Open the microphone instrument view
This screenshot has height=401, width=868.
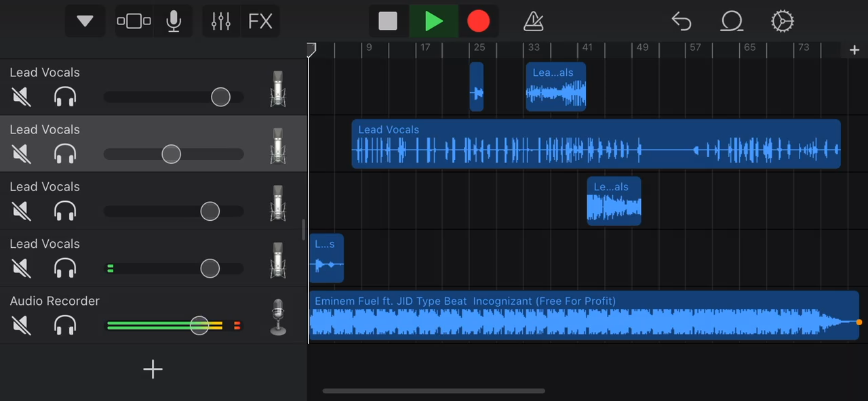click(x=174, y=21)
